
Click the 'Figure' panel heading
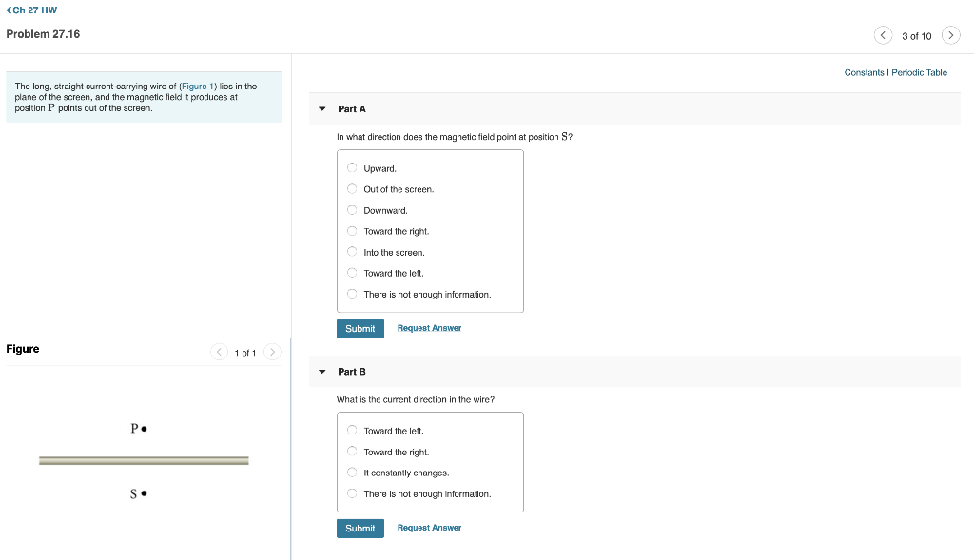[23, 349]
